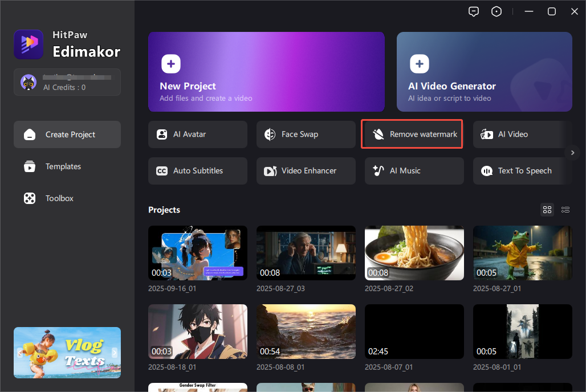Open project 2025-08-01_01 thumbnail
The width and height of the screenshot is (586, 392).
click(x=523, y=332)
